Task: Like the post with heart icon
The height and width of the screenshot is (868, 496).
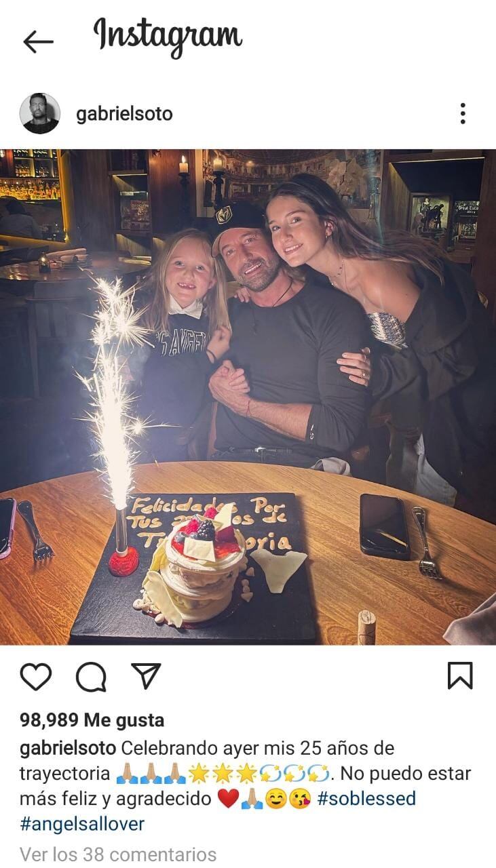Action: click(x=36, y=676)
